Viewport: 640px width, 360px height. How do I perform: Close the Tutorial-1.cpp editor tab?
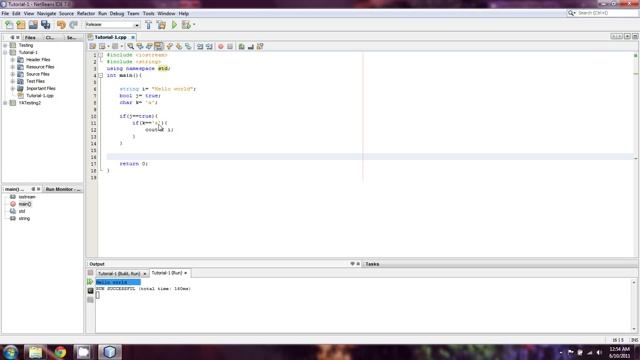point(133,38)
